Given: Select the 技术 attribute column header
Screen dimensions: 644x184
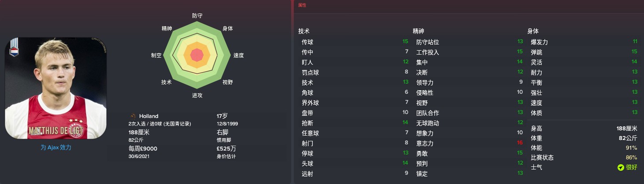Looking at the screenshot, I should pyautogui.click(x=304, y=31).
